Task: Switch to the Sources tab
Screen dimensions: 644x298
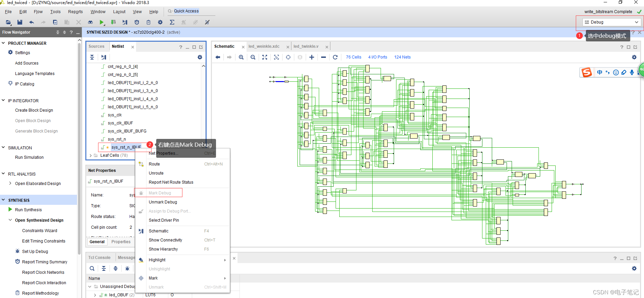Action: coord(96,46)
